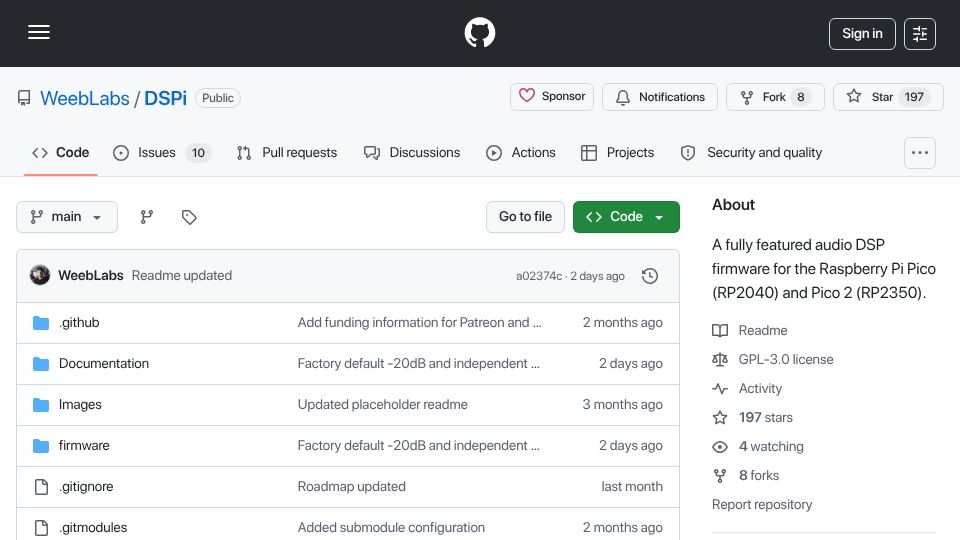
Task: Click the Sign in button
Action: pyautogui.click(x=862, y=34)
